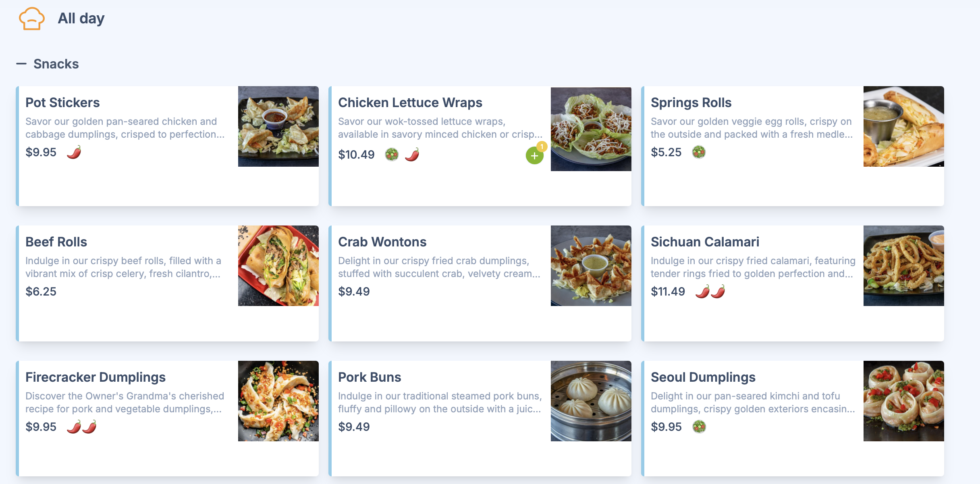Click the Springs Rolls item description
The width and height of the screenshot is (980, 484).
coord(751,128)
